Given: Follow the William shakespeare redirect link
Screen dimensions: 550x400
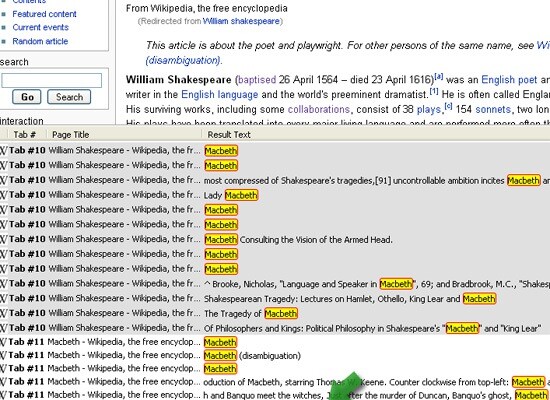Looking at the screenshot, I should [x=241, y=21].
